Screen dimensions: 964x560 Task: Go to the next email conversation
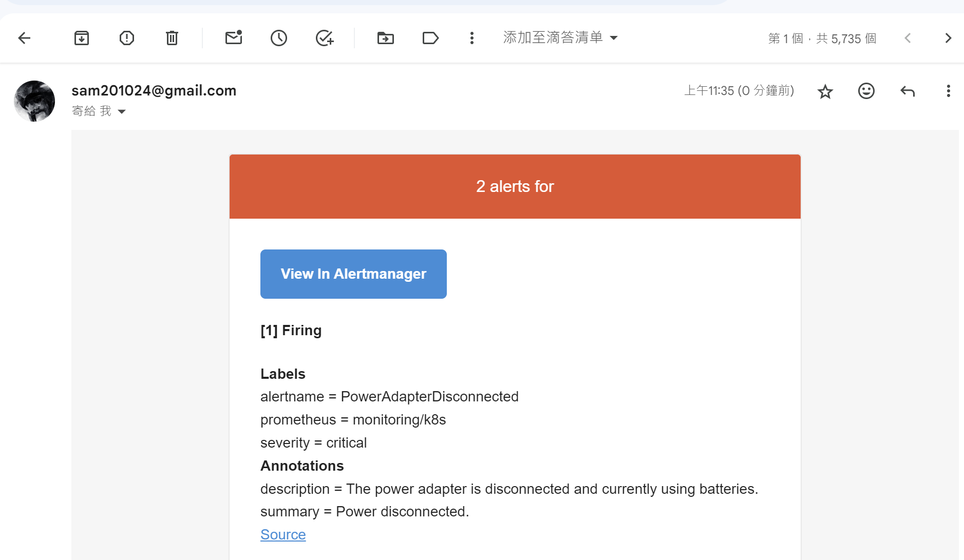tap(948, 38)
